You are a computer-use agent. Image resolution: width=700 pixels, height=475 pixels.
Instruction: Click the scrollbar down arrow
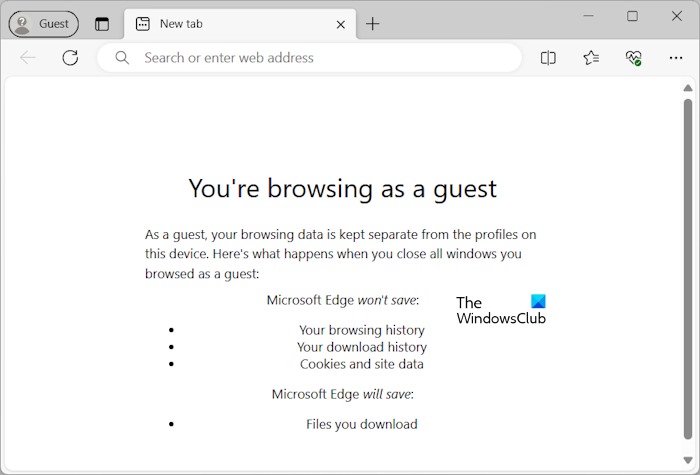(x=688, y=461)
